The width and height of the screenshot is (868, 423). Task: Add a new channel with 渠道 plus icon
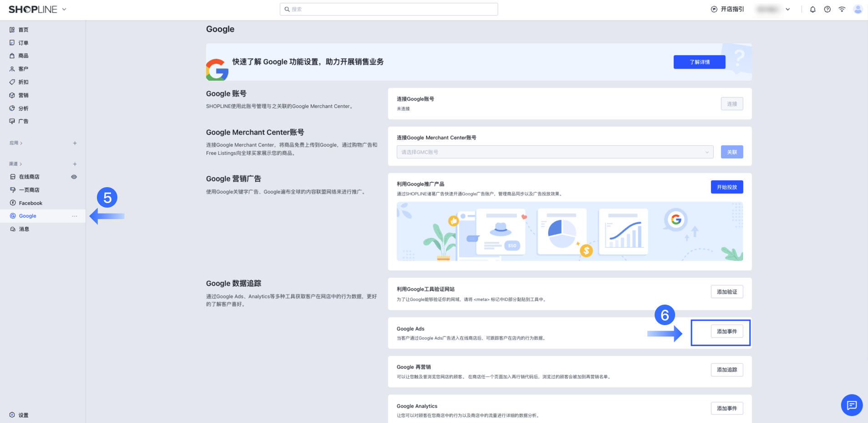[x=75, y=164]
